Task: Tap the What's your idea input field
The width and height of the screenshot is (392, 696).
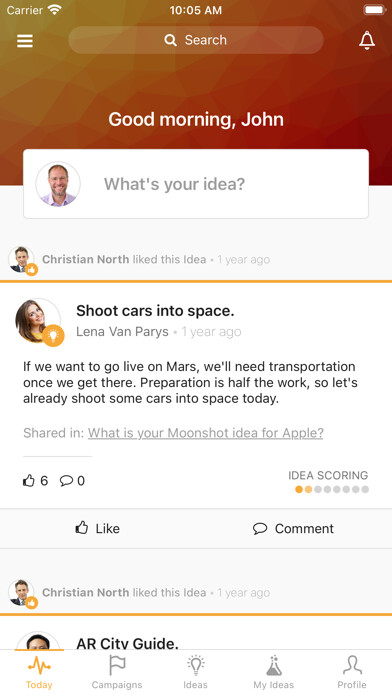Action: click(196, 184)
